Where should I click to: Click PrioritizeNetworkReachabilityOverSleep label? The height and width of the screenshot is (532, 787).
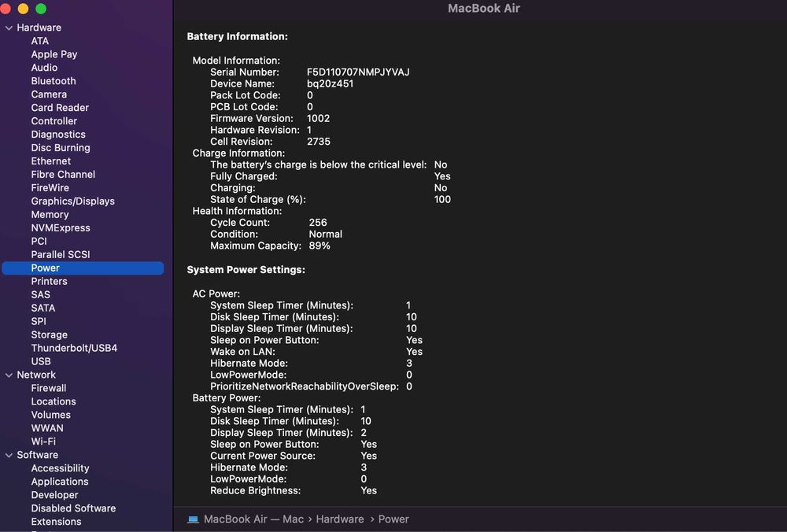point(305,386)
